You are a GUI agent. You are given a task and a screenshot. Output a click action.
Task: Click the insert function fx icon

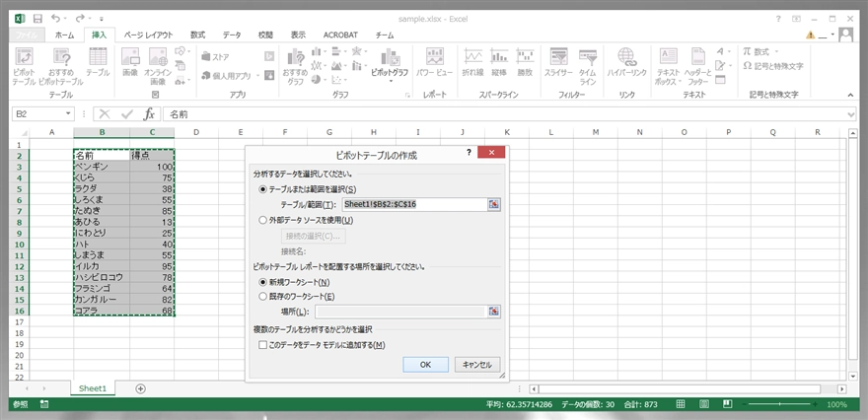149,114
